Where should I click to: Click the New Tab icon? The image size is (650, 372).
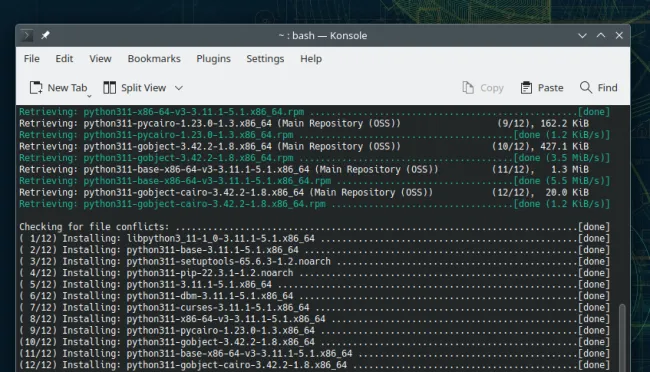[x=36, y=88]
